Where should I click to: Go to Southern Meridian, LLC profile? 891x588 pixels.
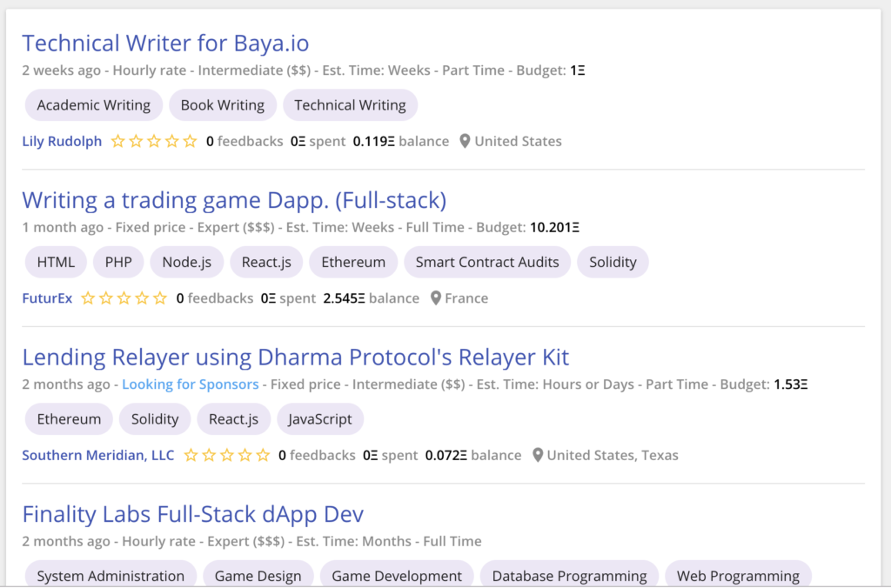point(98,455)
